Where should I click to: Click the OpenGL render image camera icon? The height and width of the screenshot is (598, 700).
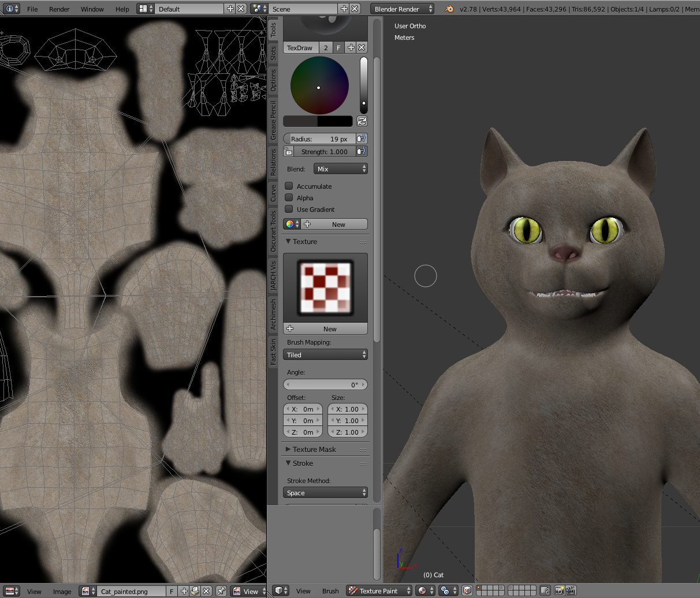point(559,590)
